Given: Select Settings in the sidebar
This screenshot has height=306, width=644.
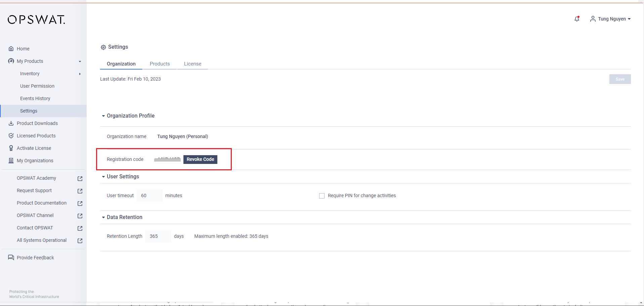Looking at the screenshot, I should [x=43, y=111].
